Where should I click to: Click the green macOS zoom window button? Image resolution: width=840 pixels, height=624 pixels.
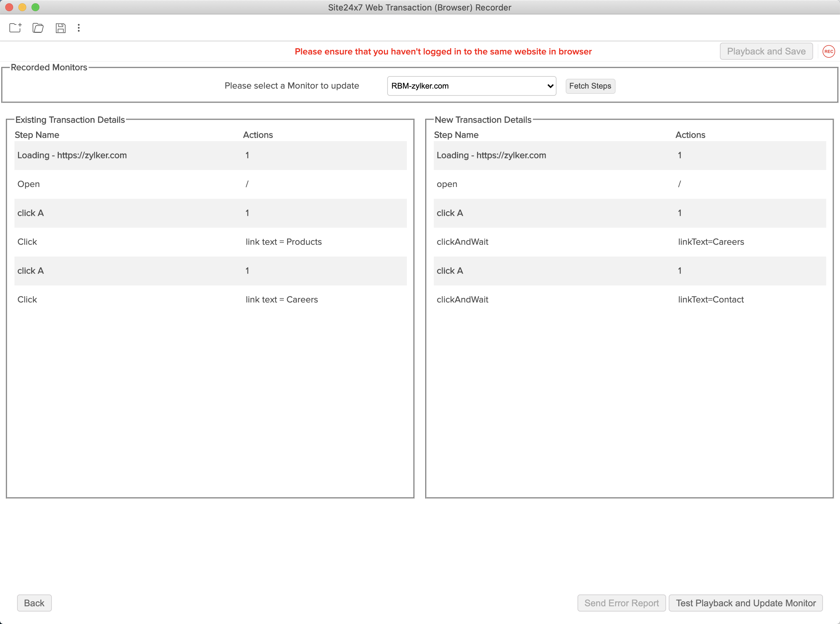pyautogui.click(x=35, y=7)
